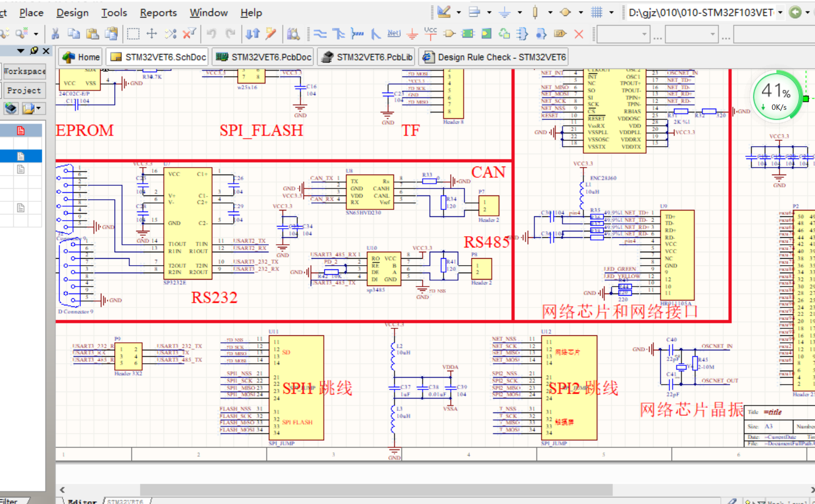The image size is (815, 504).
Task: Select the GND Power Port tool
Action: (x=412, y=34)
